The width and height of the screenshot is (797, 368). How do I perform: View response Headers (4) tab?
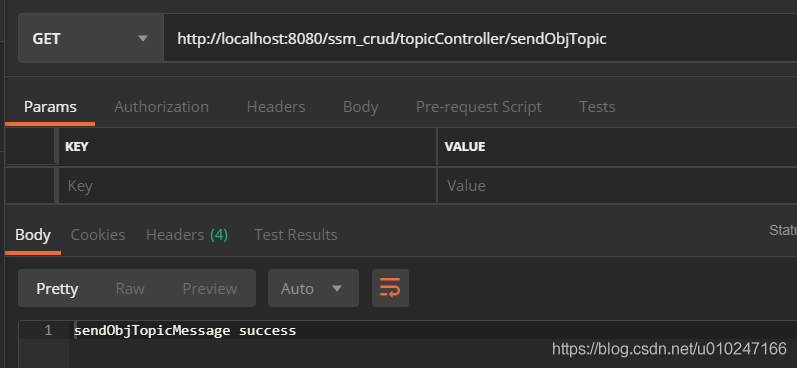187,235
